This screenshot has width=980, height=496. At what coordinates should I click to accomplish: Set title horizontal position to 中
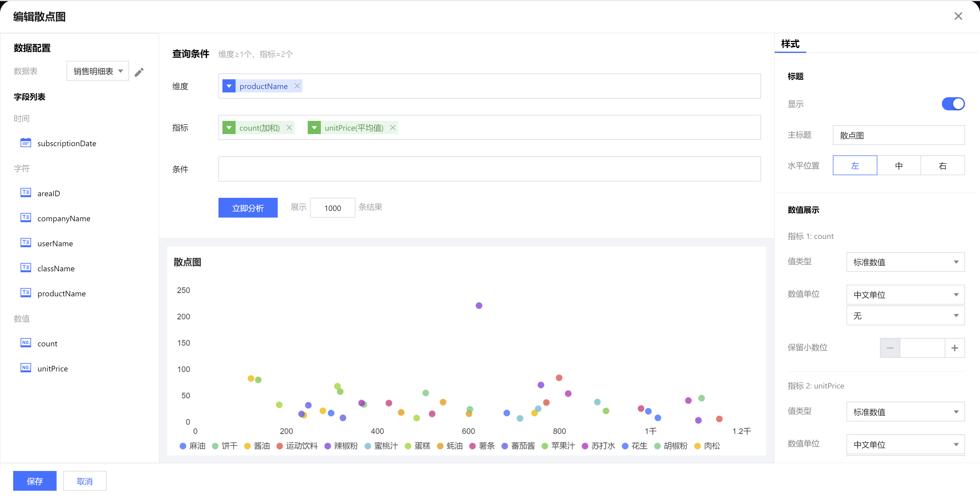tap(899, 166)
